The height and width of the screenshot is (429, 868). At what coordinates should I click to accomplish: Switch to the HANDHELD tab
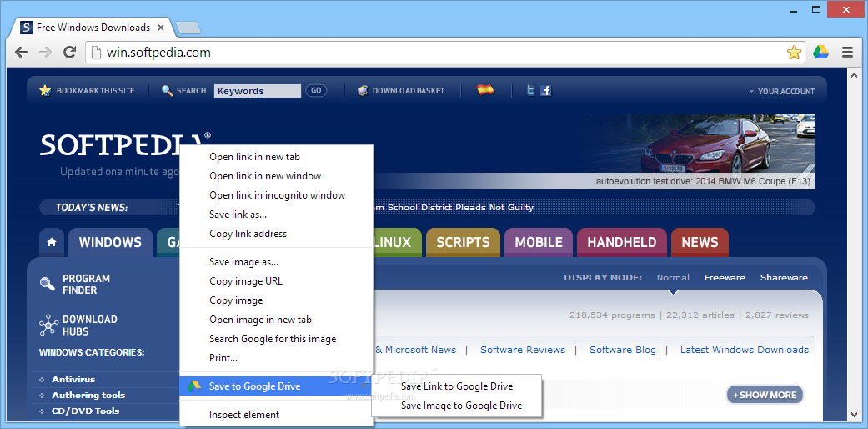pyautogui.click(x=622, y=242)
